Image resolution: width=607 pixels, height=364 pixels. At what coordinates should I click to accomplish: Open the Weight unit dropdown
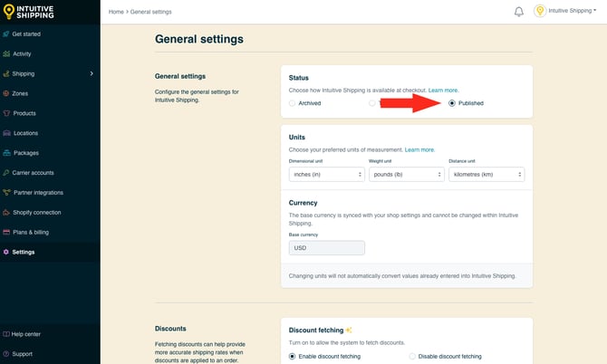point(407,175)
